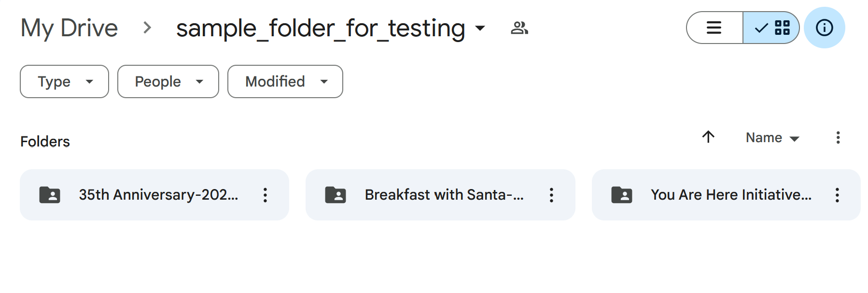
Task: Open more options for You Are Here Initiative folder
Action: click(x=837, y=195)
